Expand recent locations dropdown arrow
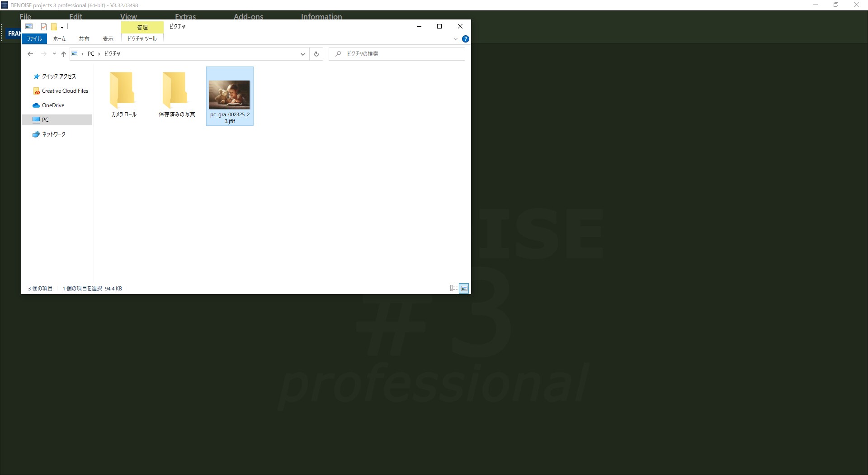Image resolution: width=868 pixels, height=475 pixels. pos(54,54)
